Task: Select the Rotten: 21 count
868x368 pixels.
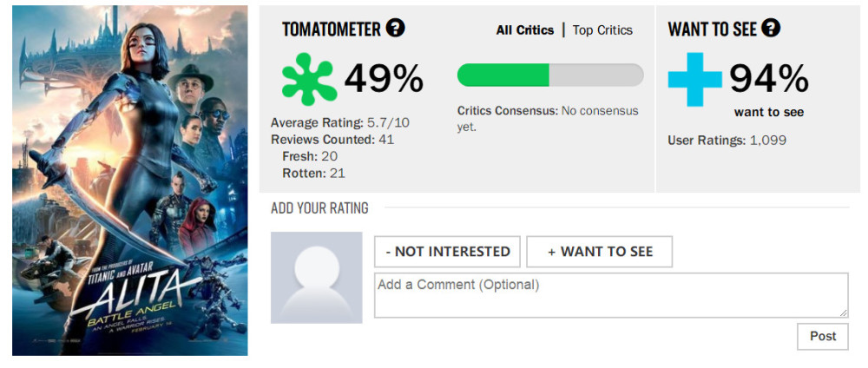Action: (x=313, y=173)
